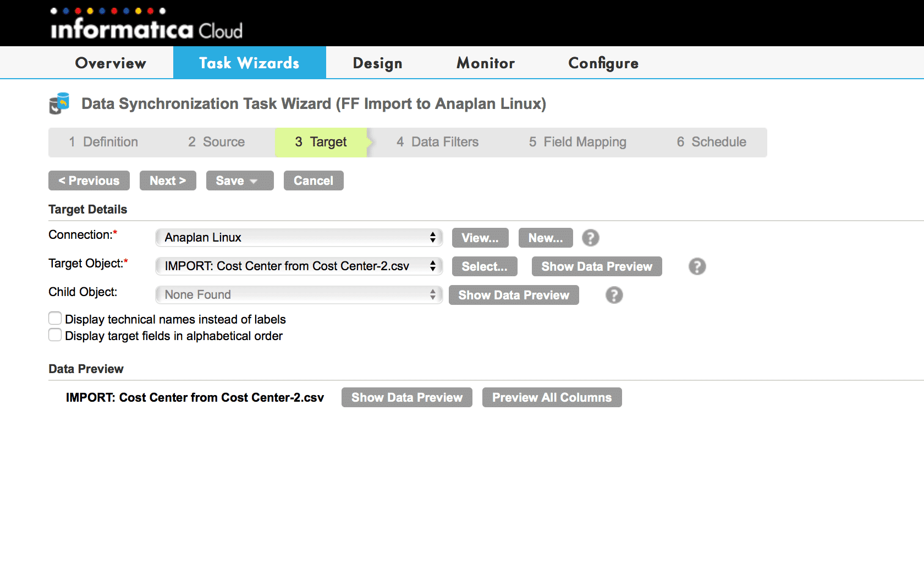Click the Informatica Cloud logo

tap(146, 24)
